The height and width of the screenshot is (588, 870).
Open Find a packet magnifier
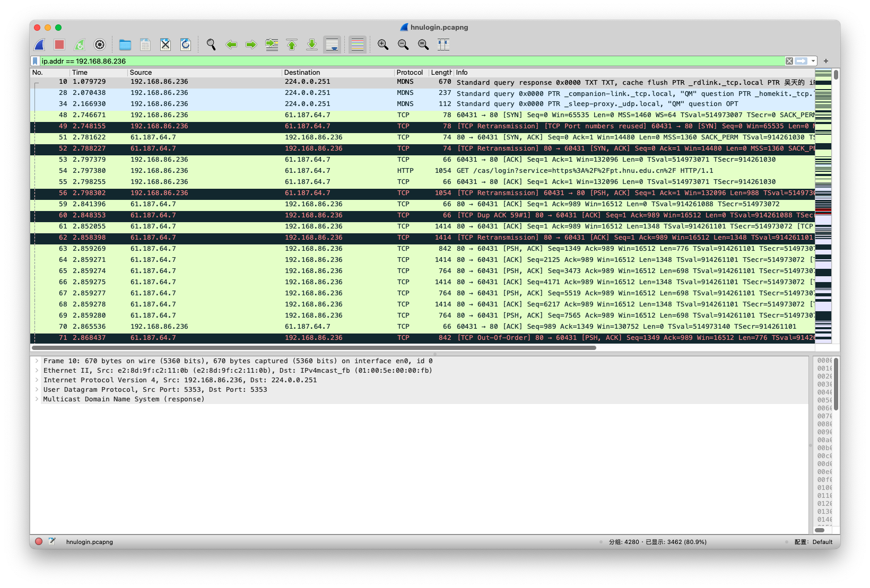211,45
